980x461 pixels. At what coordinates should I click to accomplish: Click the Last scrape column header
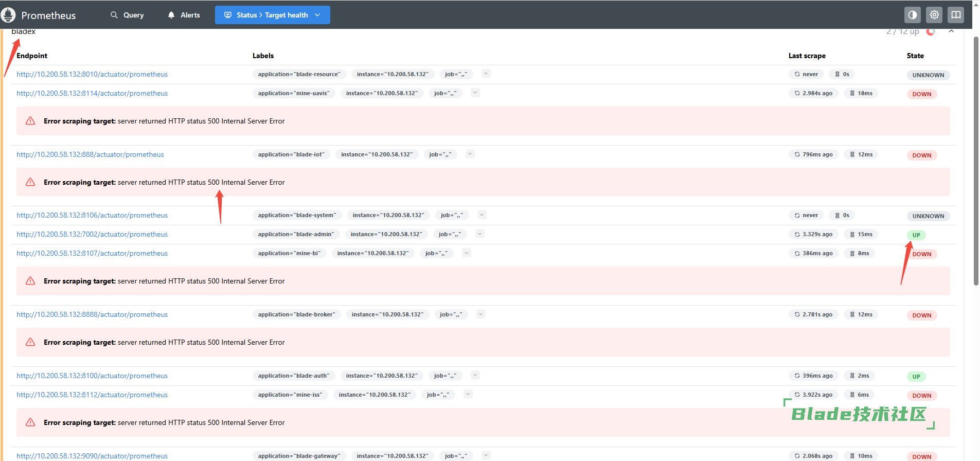coord(807,56)
